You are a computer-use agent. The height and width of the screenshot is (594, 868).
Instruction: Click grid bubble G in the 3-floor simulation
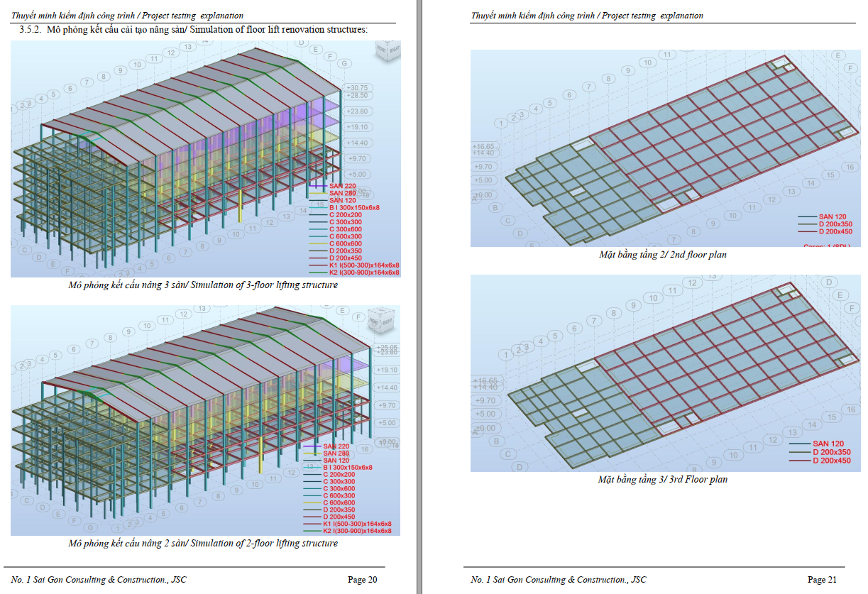point(345,64)
